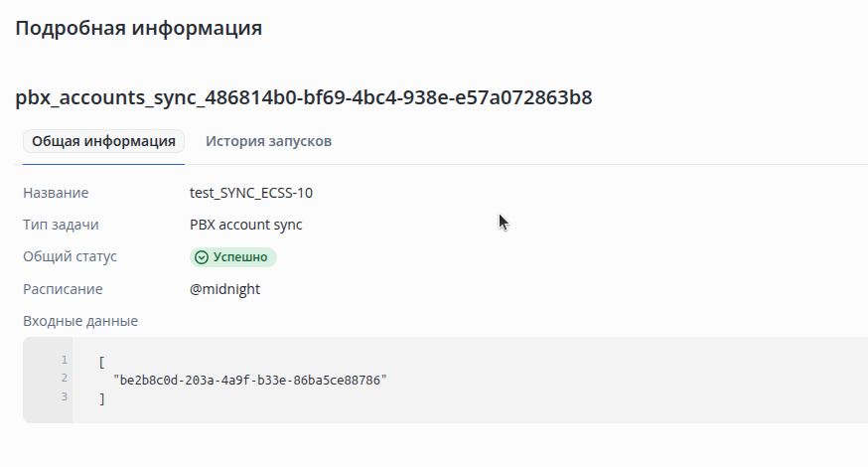Viewport: 868px width, 467px height.
Task: Click the Тип задачи field label
Action: coord(61,225)
